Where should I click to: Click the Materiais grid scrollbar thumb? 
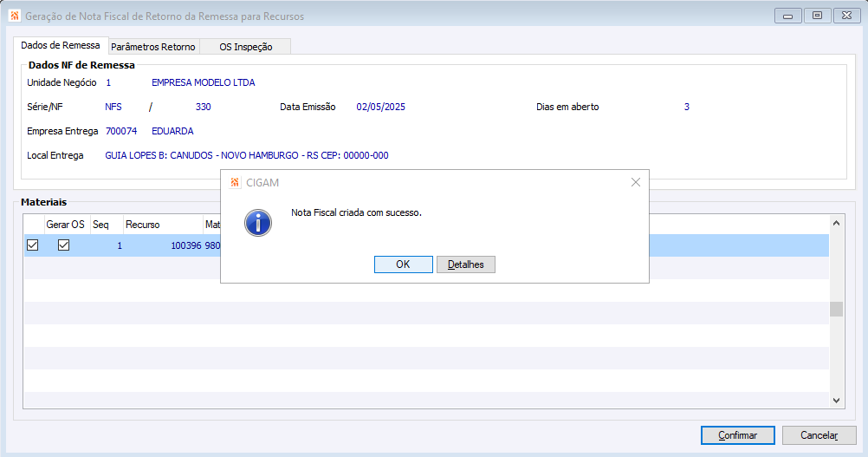[837, 309]
